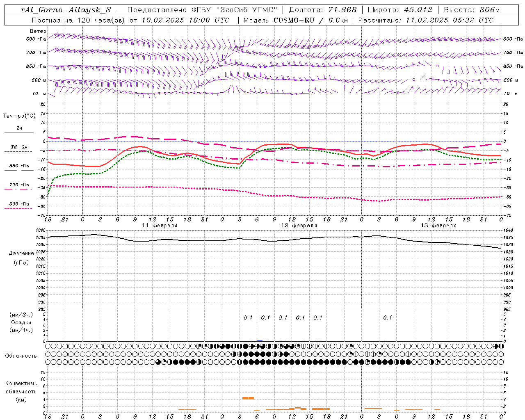Viewport: 525px width, 420px height.
Task: Click the latitude value Широта: 45.012
Action: 400,10
